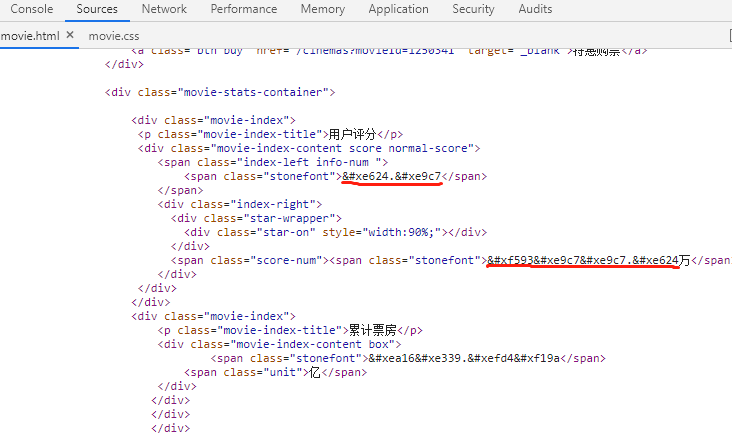Image resolution: width=732 pixels, height=442 pixels.
Task: Click the score-num span line
Action: pos(451,260)
